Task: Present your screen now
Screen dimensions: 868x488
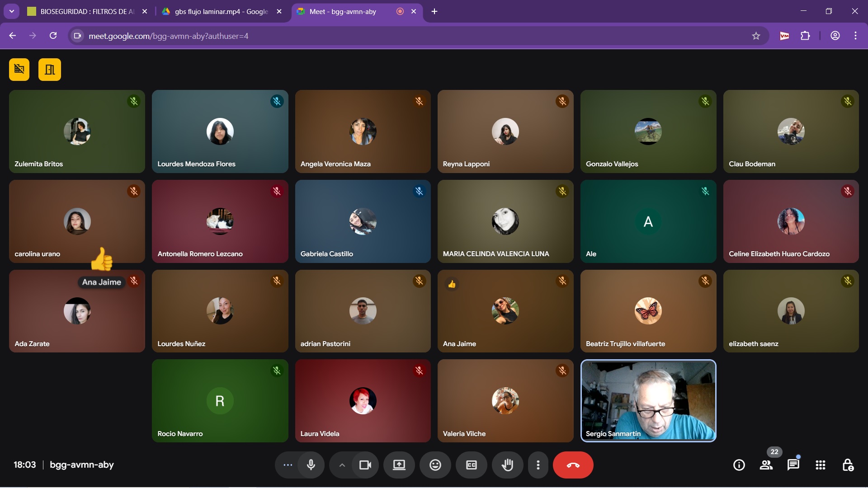Action: [x=399, y=465]
